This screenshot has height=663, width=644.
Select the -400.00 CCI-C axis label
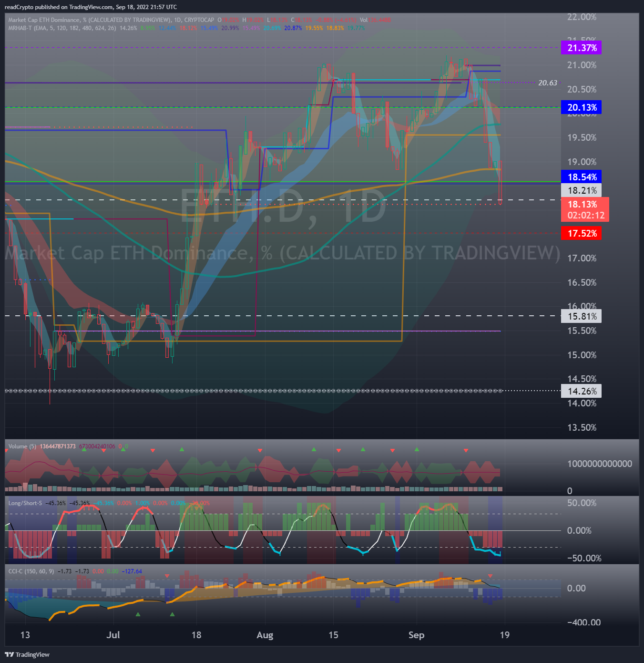pos(584,622)
